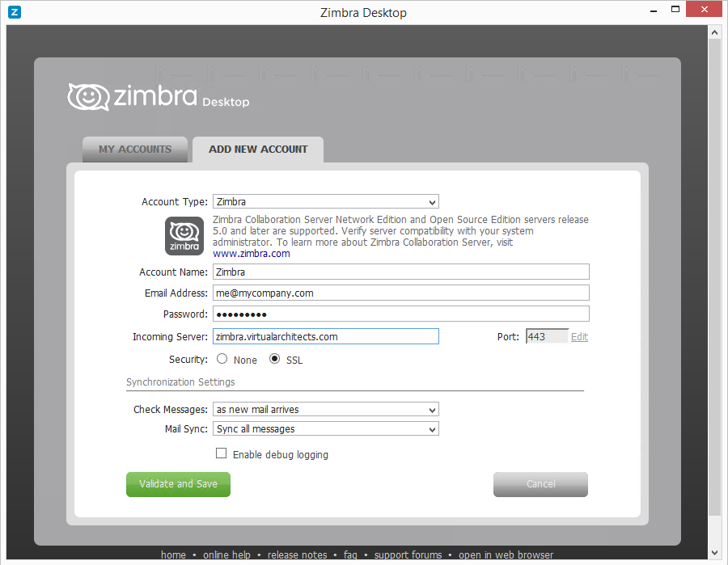Open the Account Type dropdown
The width and height of the screenshot is (728, 565).
[x=325, y=201]
